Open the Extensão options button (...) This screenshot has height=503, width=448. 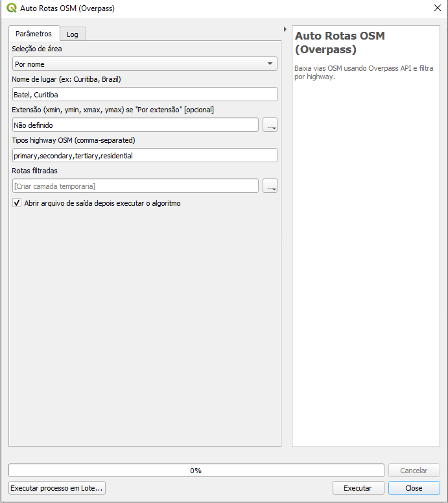(270, 125)
